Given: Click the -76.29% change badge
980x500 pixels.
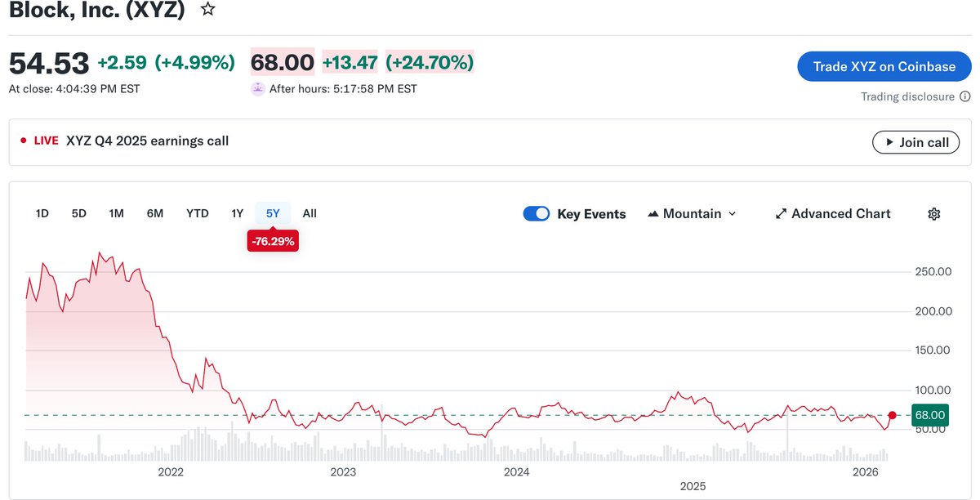Looking at the screenshot, I should coord(273,242).
